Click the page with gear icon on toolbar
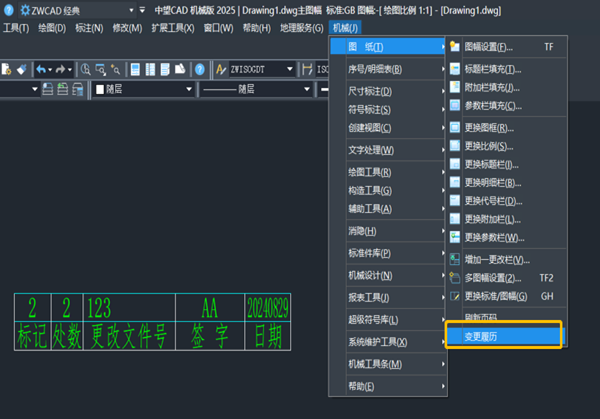600x419 pixels. (x=7, y=69)
